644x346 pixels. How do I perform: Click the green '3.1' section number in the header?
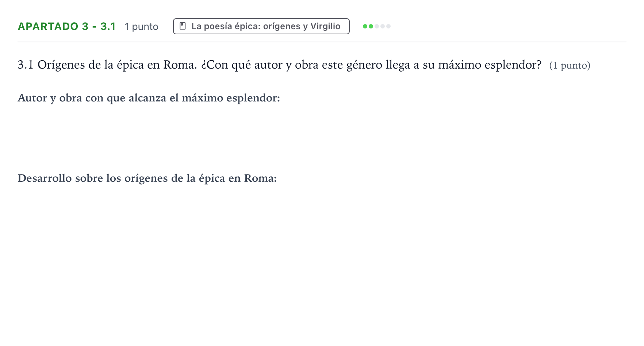[108, 26]
